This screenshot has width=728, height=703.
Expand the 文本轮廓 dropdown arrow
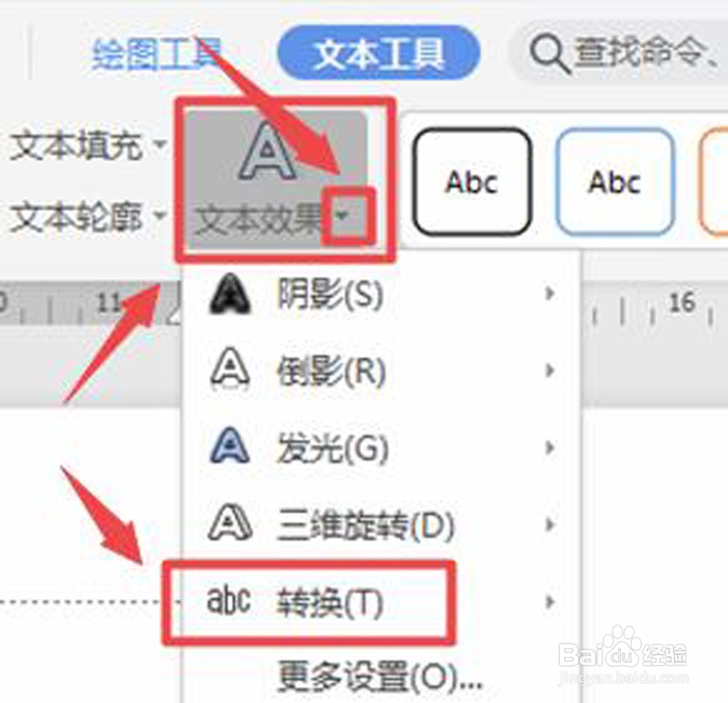point(161,215)
